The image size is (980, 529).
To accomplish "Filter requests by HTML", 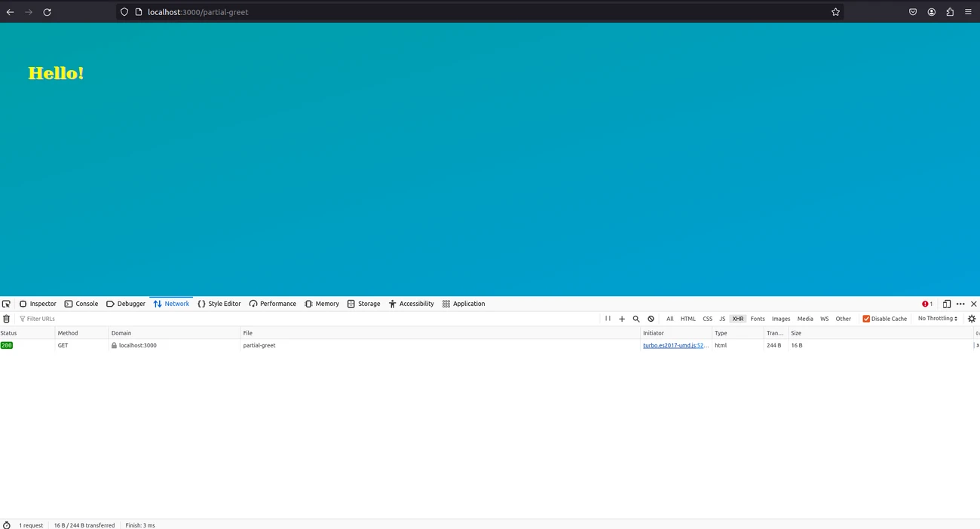I will tap(688, 319).
